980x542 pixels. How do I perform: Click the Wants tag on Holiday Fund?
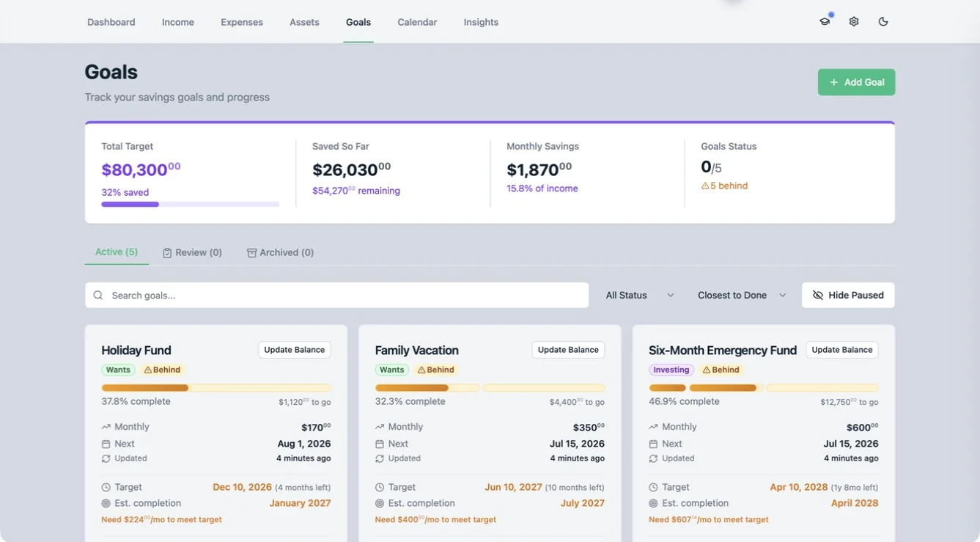click(x=118, y=370)
